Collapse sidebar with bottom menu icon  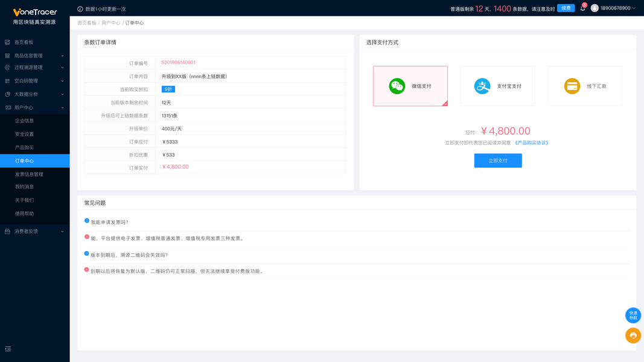click(8, 349)
